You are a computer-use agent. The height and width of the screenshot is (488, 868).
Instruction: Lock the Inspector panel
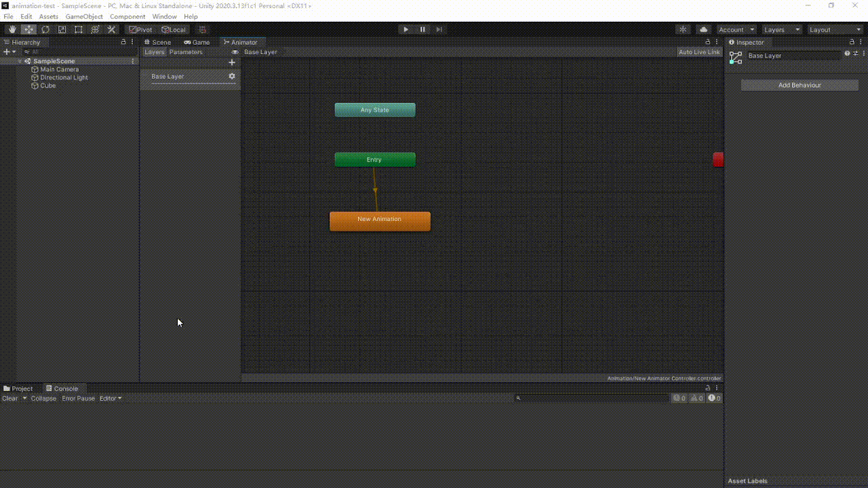click(852, 42)
